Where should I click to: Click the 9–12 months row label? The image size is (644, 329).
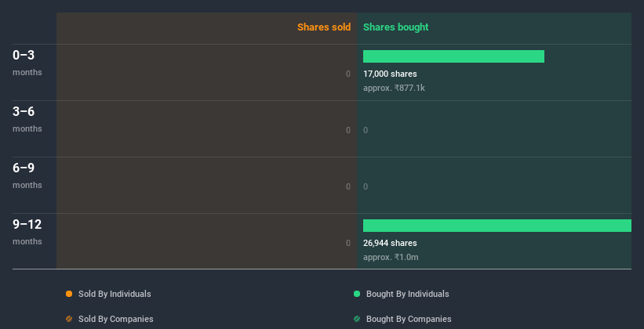[x=27, y=232]
